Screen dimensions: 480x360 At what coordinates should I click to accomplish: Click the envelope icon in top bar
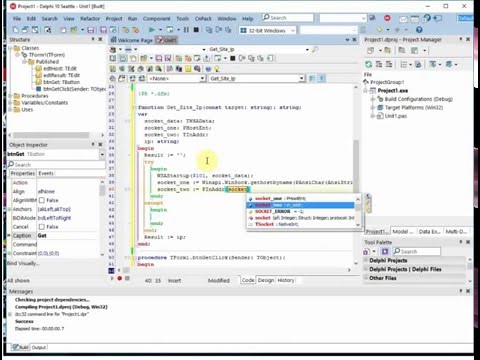coord(403,19)
